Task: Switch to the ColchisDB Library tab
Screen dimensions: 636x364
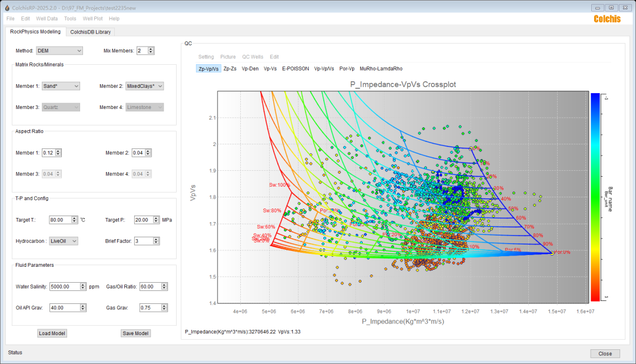Action: click(90, 32)
